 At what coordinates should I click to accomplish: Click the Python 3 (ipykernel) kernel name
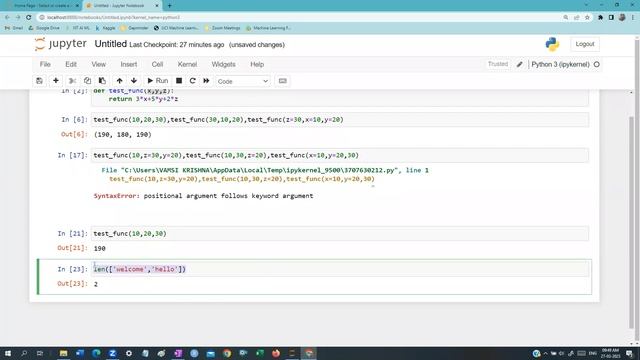(560, 64)
